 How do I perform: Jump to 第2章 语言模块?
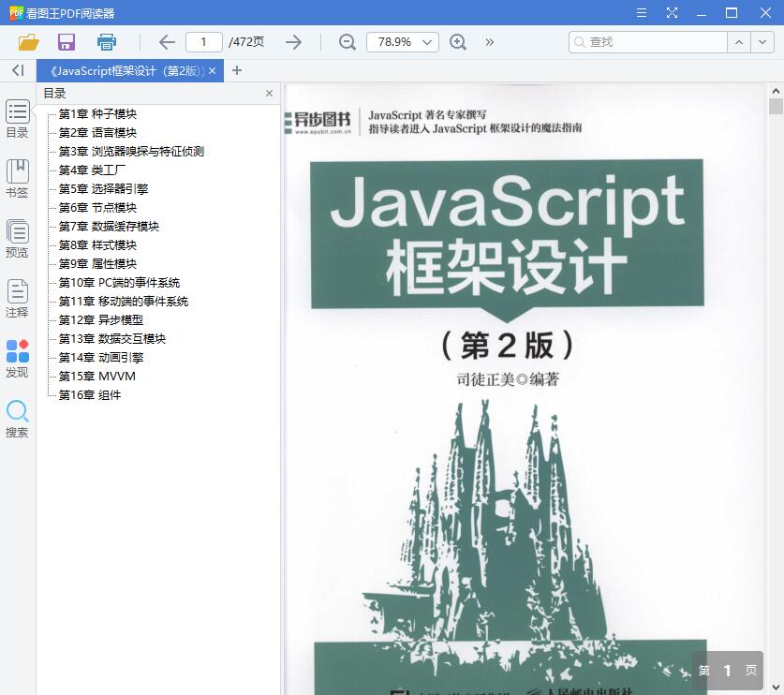tap(98, 133)
